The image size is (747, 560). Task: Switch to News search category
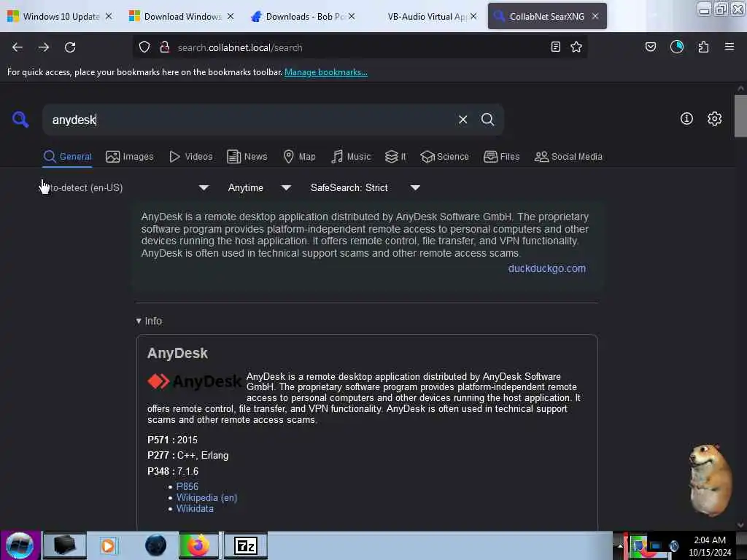247,157
